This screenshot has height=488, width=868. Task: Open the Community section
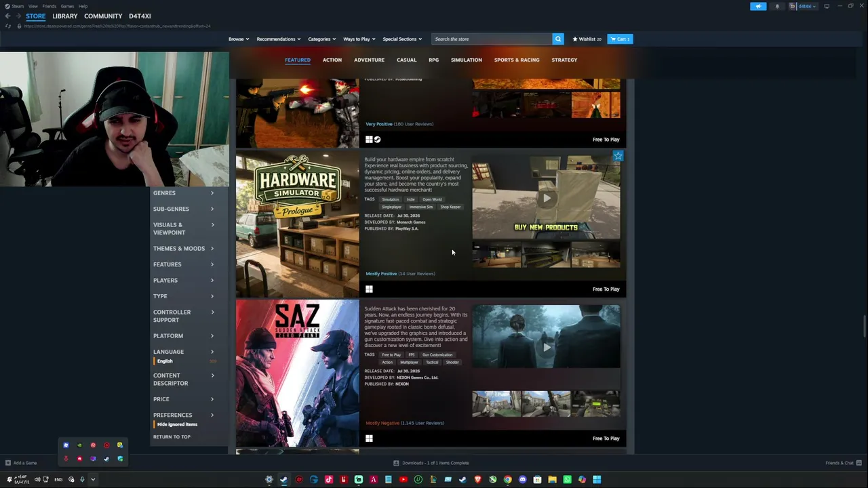(x=103, y=16)
